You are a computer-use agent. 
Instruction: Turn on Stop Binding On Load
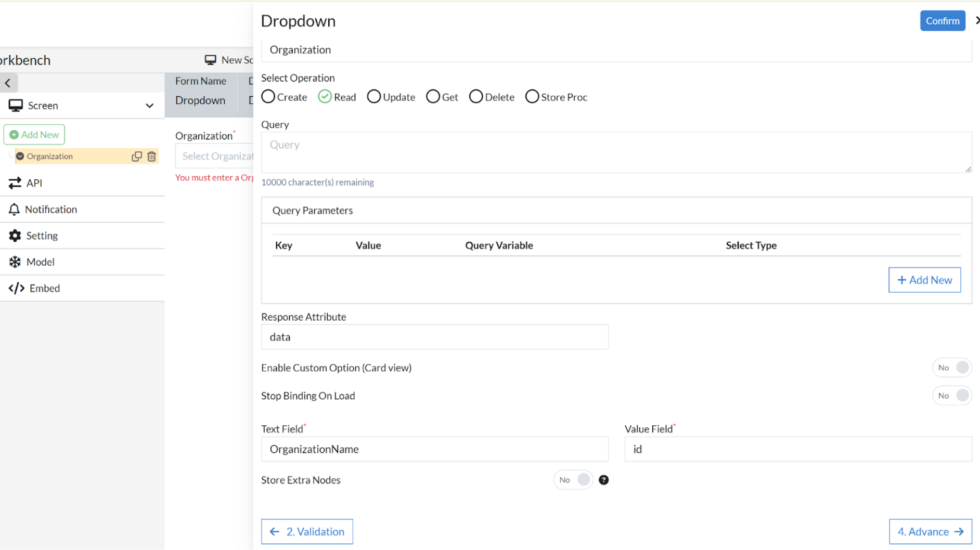(952, 395)
